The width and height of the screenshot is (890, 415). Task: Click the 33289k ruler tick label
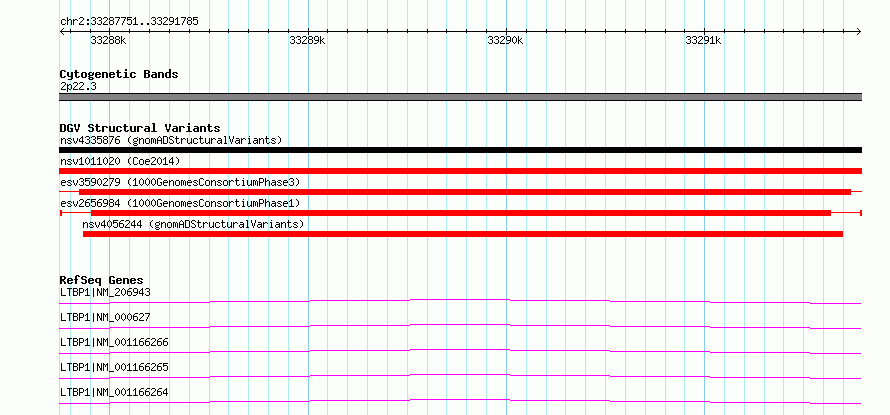pyautogui.click(x=307, y=40)
